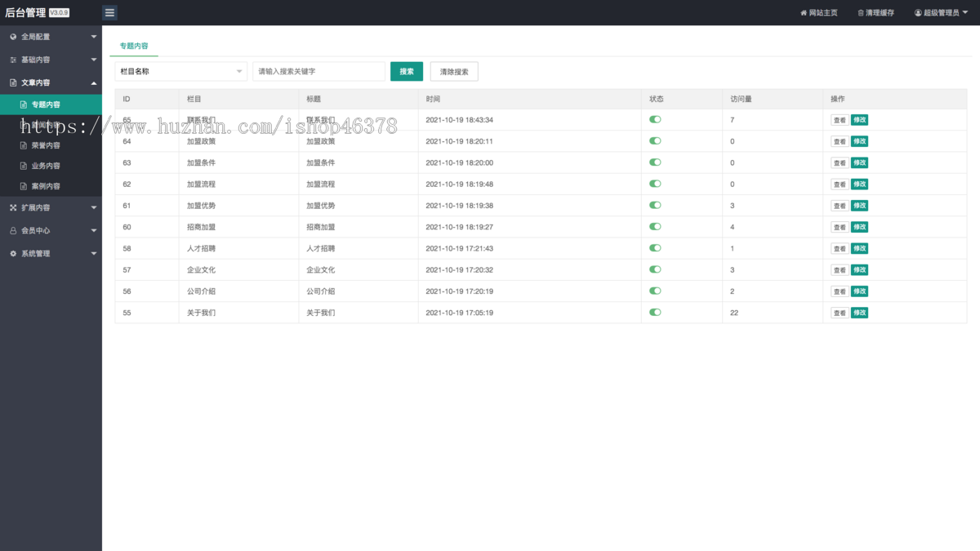Click 查看 for 加盟条件 row
Screen dimensions: 980x551
tap(840, 162)
